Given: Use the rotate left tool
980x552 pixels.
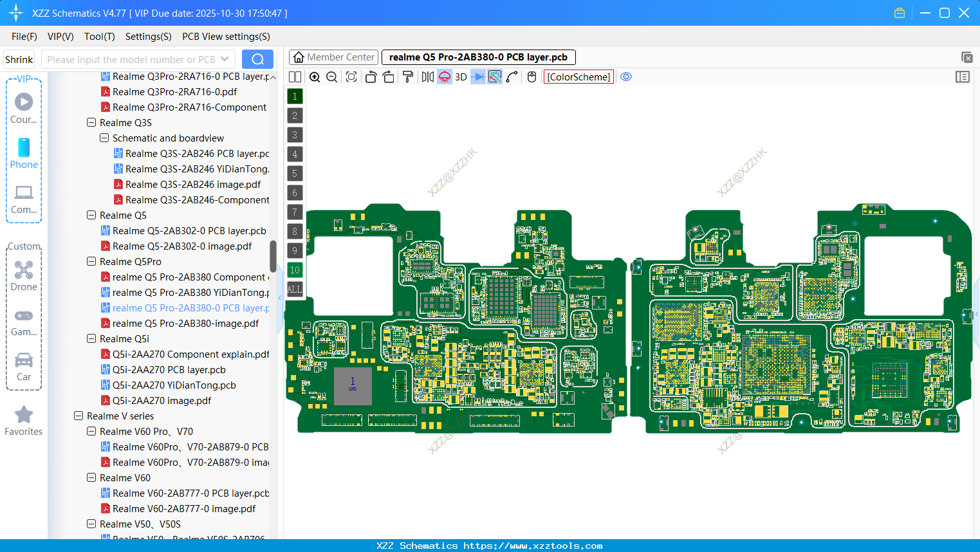Looking at the screenshot, I should coord(371,77).
